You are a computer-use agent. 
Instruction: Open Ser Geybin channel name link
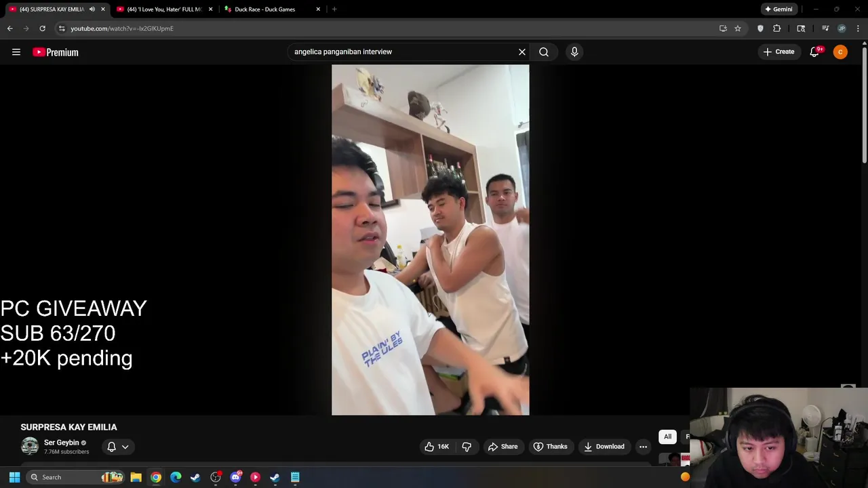click(62, 443)
